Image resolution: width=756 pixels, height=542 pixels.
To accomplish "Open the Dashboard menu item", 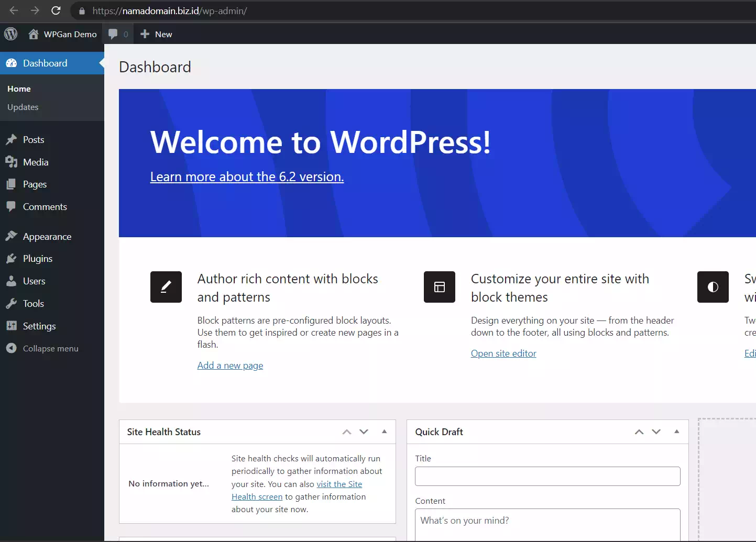I will coord(52,63).
